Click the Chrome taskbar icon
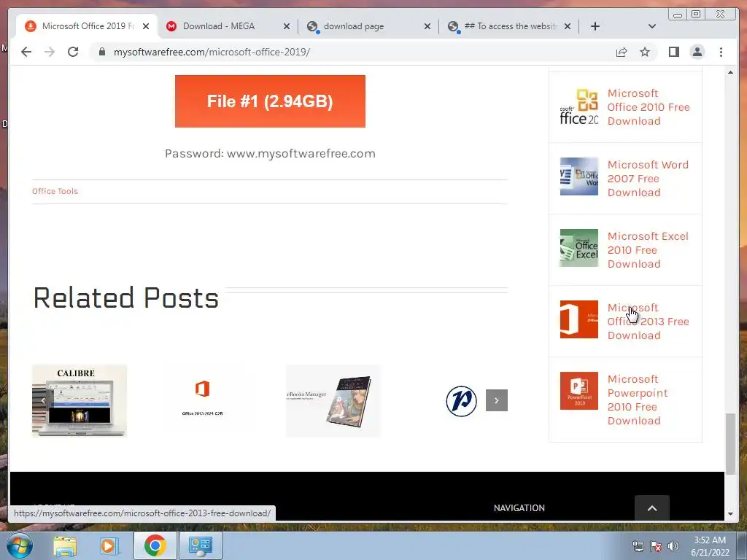Image resolution: width=747 pixels, height=560 pixels. pyautogui.click(x=155, y=545)
